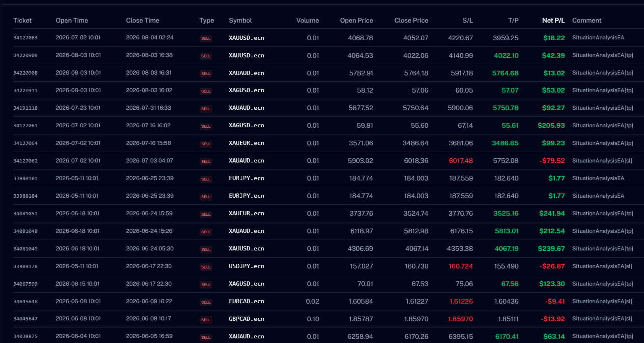Select ticket number 33988181
The image size is (644, 343).
click(x=26, y=178)
